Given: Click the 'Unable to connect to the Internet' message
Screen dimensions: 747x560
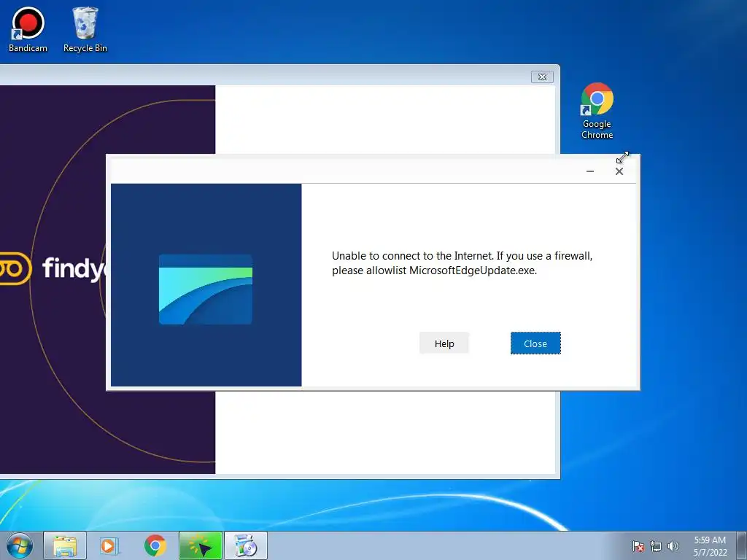Looking at the screenshot, I should [x=462, y=262].
